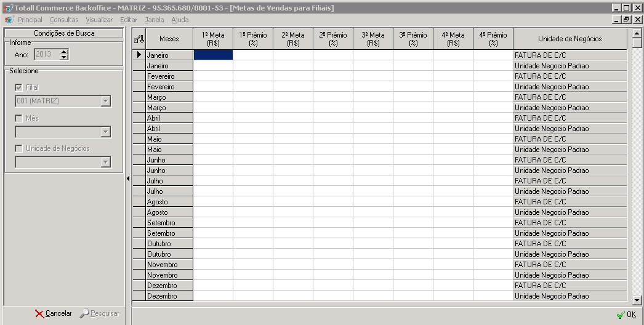Click the Condições de Busca panel header
644x325 pixels.
(x=64, y=33)
